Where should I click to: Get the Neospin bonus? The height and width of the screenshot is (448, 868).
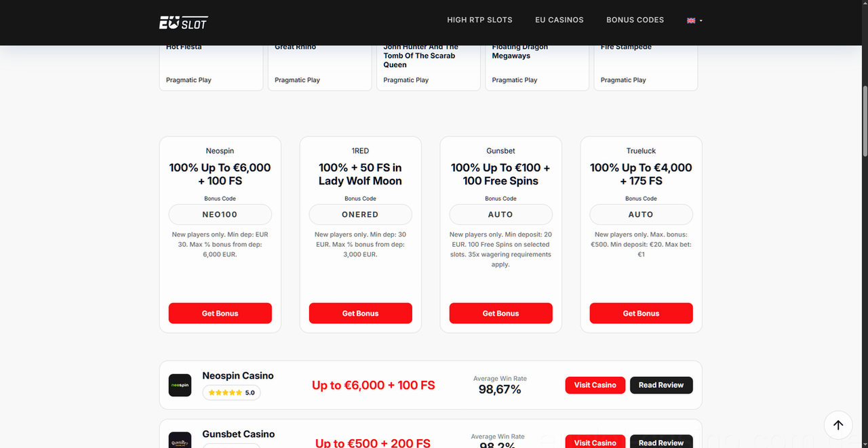coord(220,313)
